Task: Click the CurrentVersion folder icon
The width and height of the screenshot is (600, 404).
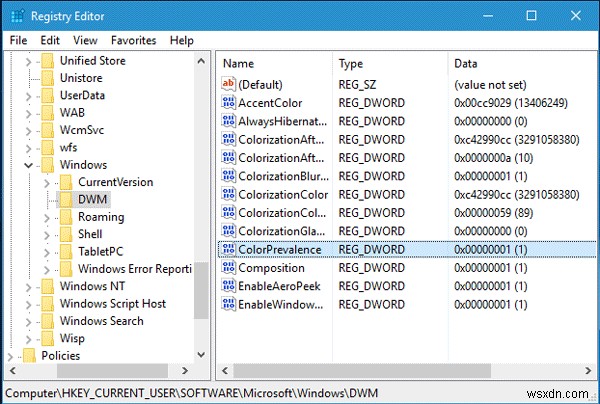Action: click(x=66, y=182)
